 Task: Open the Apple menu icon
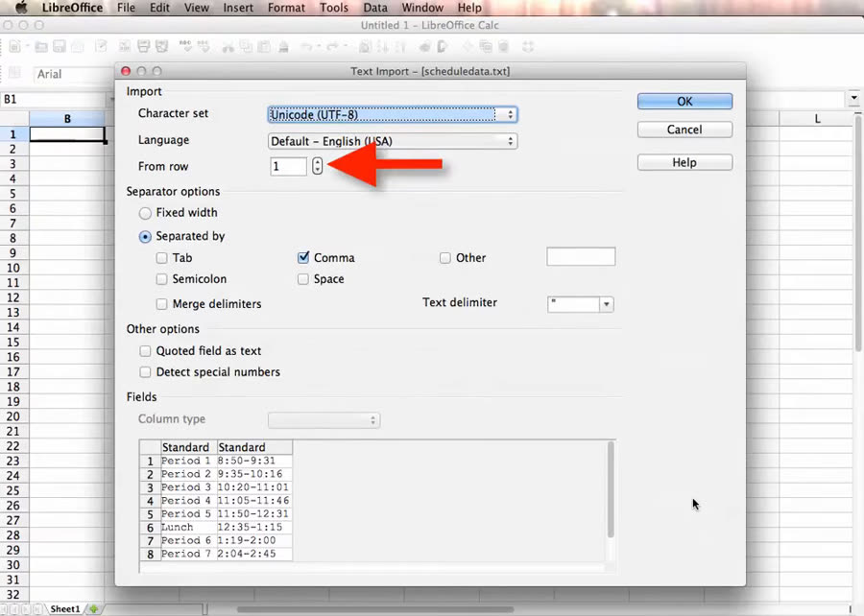[21, 8]
